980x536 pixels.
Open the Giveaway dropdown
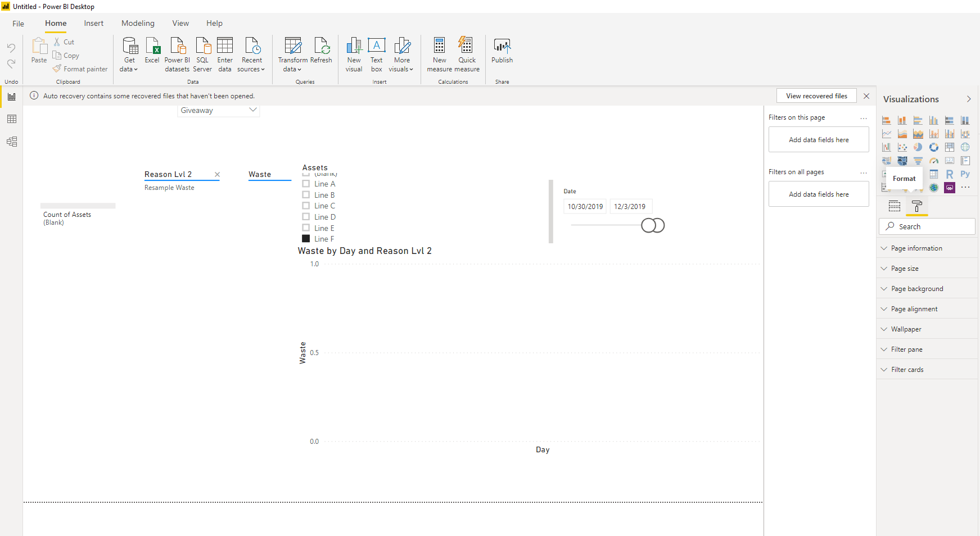[219, 111]
